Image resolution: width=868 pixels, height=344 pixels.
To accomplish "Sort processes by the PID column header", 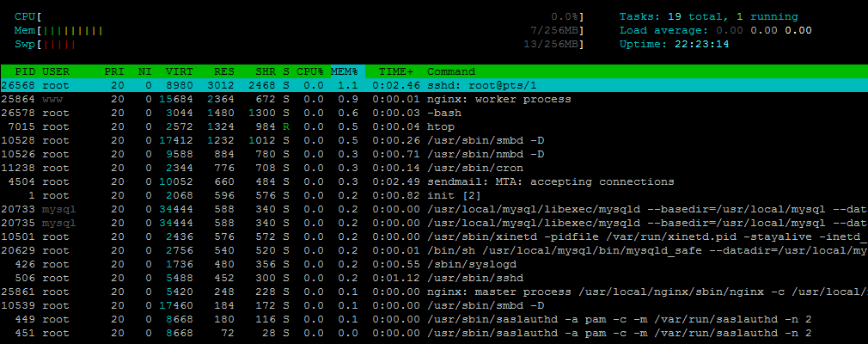I will [x=25, y=71].
